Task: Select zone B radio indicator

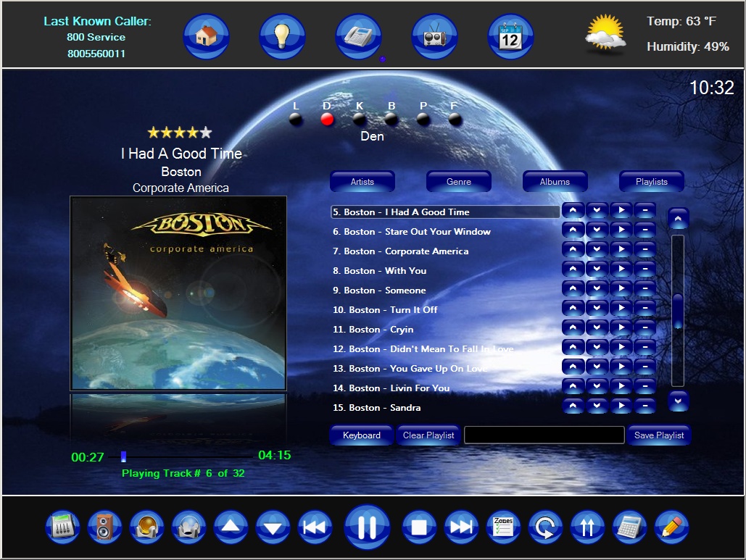Action: (x=391, y=119)
